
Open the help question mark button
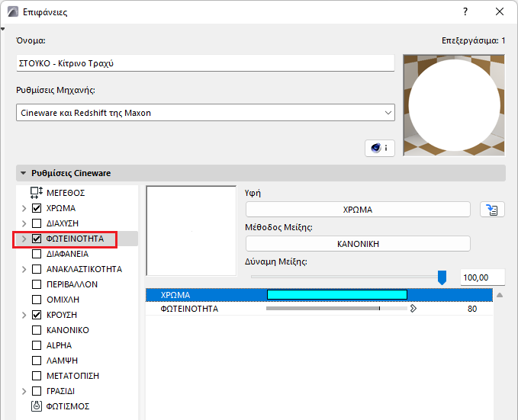point(465,12)
